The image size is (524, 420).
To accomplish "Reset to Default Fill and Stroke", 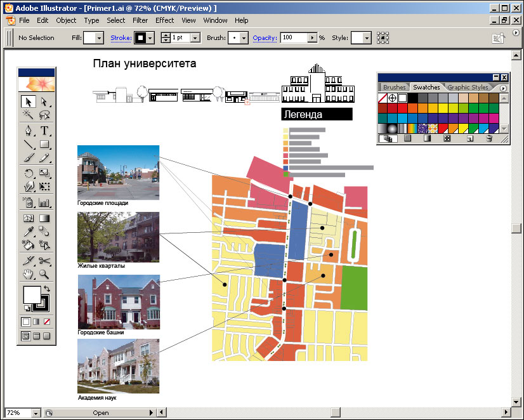I will [x=27, y=308].
